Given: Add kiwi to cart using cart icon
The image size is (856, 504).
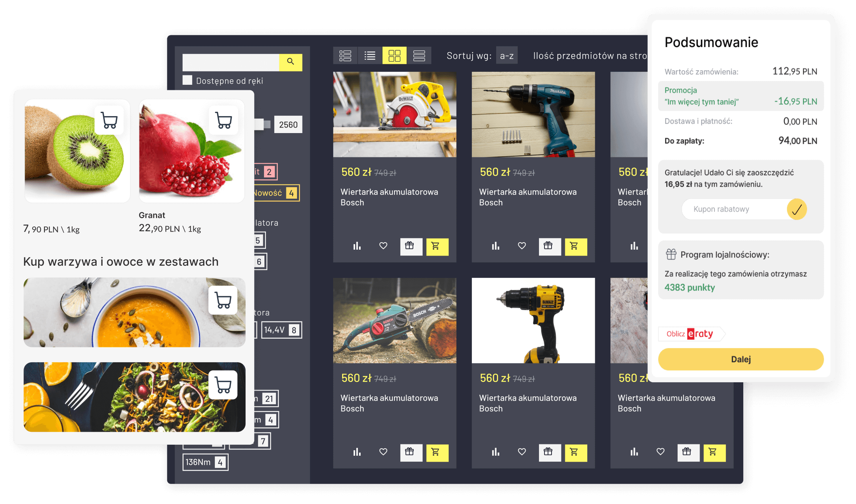Looking at the screenshot, I should (x=109, y=121).
